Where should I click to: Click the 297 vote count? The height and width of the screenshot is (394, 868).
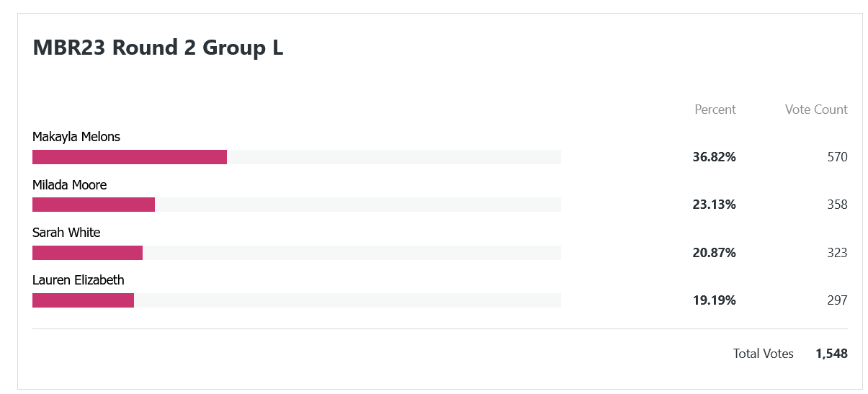tap(837, 300)
